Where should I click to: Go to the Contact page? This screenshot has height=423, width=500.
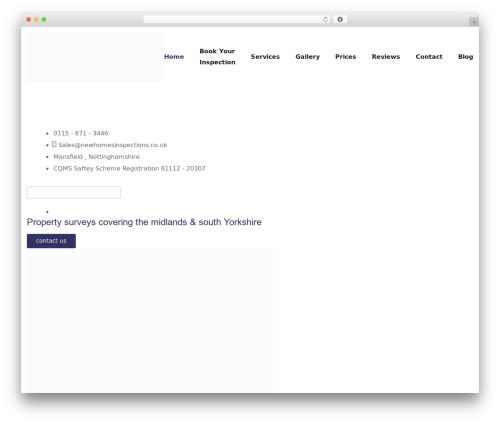click(429, 57)
